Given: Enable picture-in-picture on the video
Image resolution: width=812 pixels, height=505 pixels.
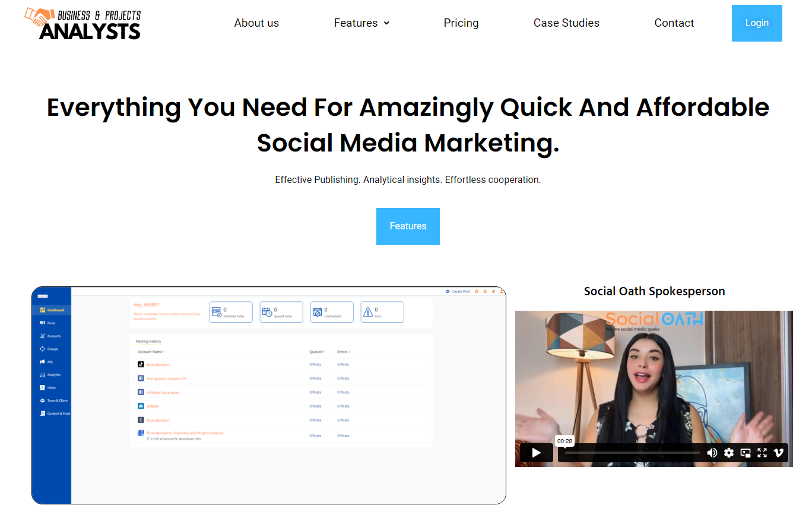Looking at the screenshot, I should pyautogui.click(x=745, y=453).
